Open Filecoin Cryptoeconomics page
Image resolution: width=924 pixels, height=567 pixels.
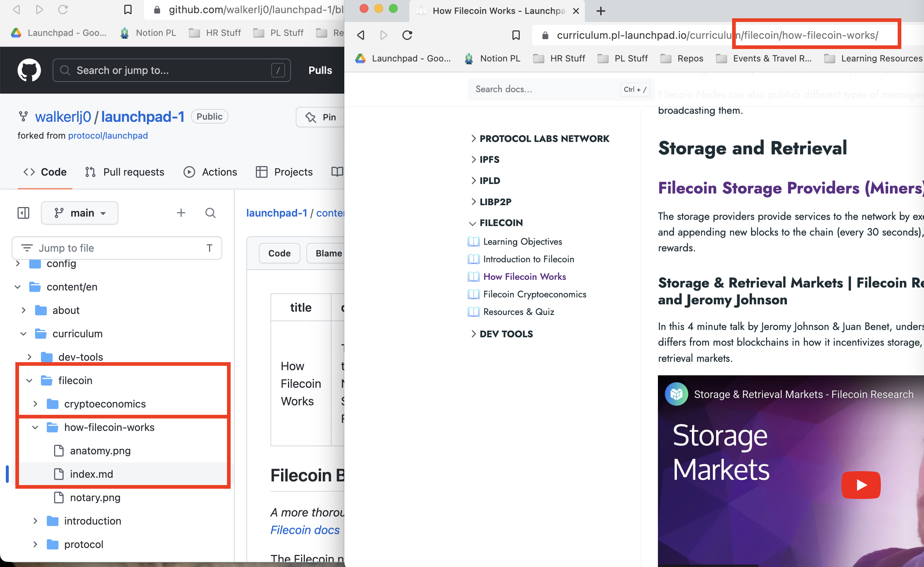[534, 294]
